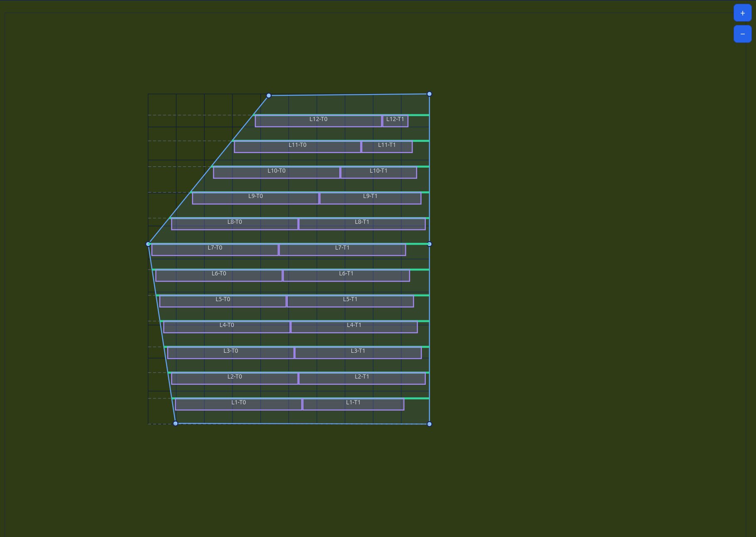Click the zoom in plus button
Screen dimensions: 756x537
tap(742, 13)
